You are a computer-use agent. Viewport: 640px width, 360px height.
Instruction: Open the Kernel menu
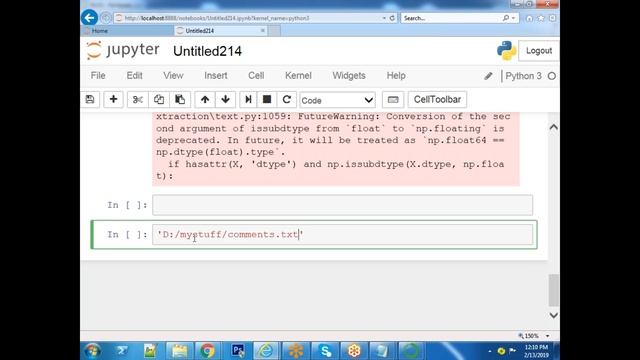pos(298,76)
